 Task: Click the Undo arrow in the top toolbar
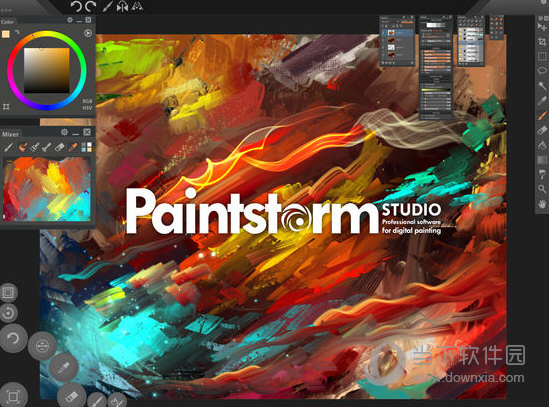pos(76,6)
